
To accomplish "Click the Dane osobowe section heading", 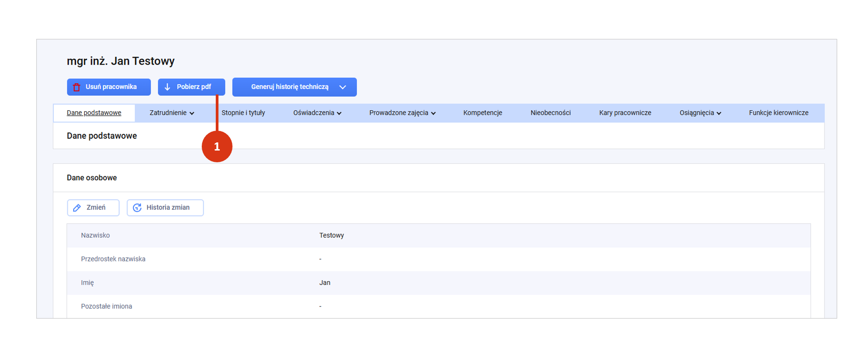I will pyautogui.click(x=92, y=178).
